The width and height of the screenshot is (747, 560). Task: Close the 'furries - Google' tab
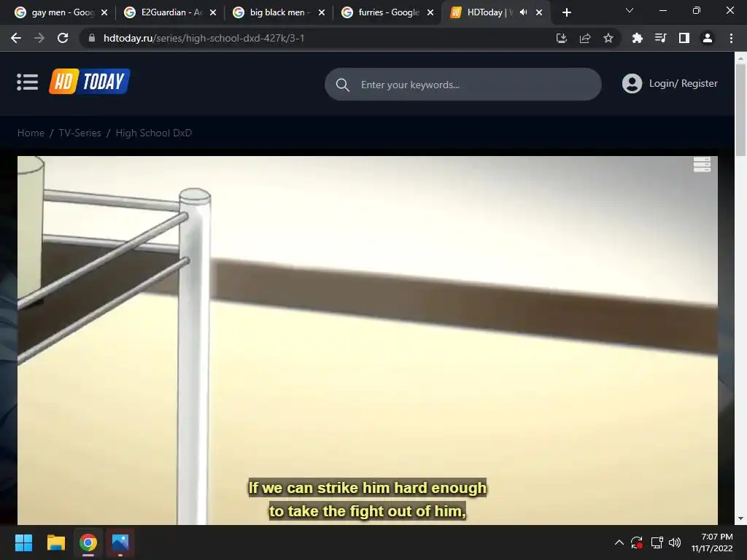430,12
